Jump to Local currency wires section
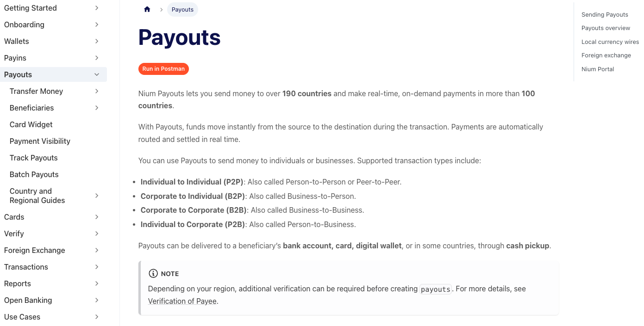This screenshot has width=644, height=326. (610, 42)
